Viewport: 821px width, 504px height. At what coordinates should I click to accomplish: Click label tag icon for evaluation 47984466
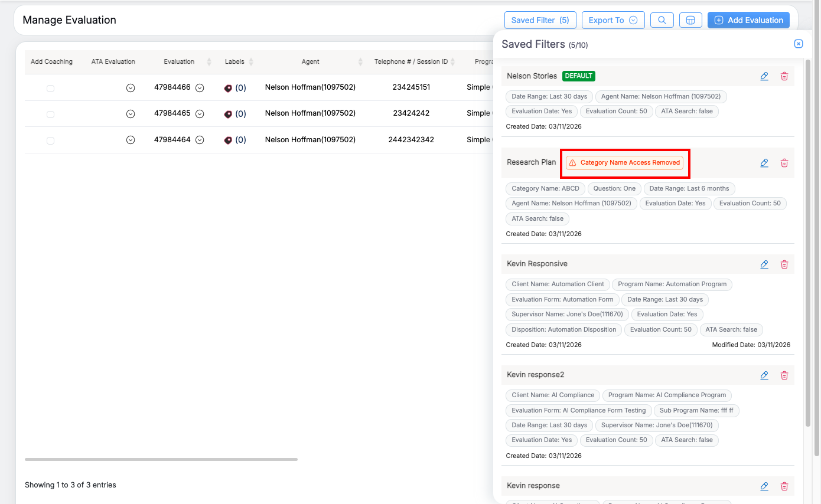(228, 88)
